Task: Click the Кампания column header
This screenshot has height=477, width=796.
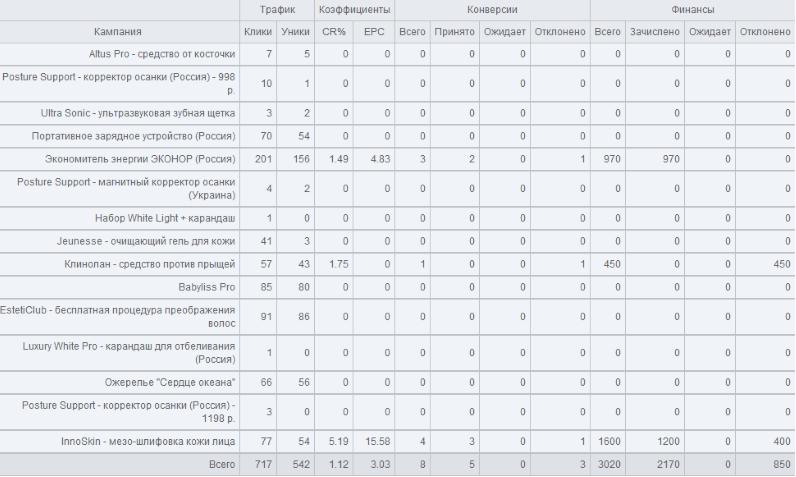Action: (x=118, y=31)
